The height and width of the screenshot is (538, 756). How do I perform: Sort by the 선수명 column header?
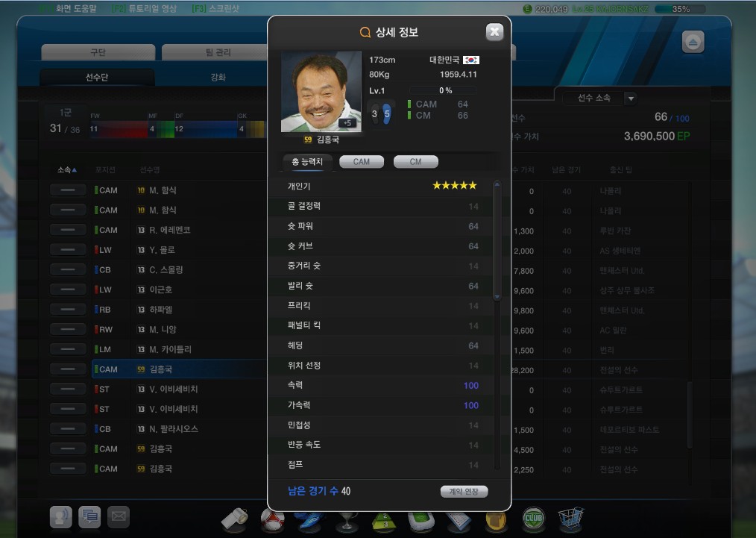pos(149,170)
